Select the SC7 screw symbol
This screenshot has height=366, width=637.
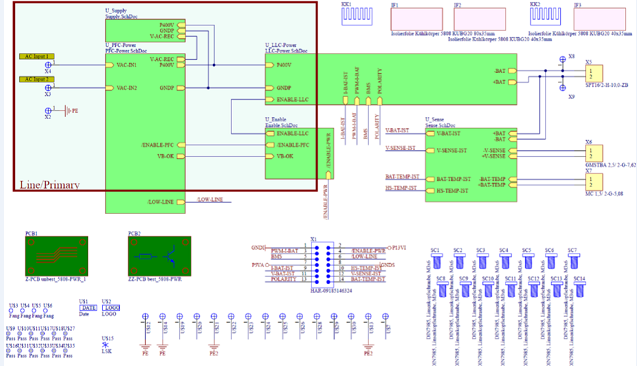(x=574, y=262)
